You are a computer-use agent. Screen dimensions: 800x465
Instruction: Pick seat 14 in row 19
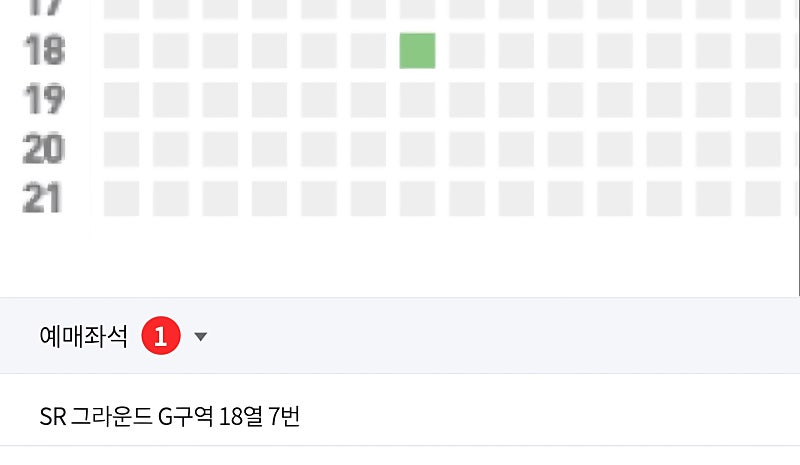[x=762, y=99]
